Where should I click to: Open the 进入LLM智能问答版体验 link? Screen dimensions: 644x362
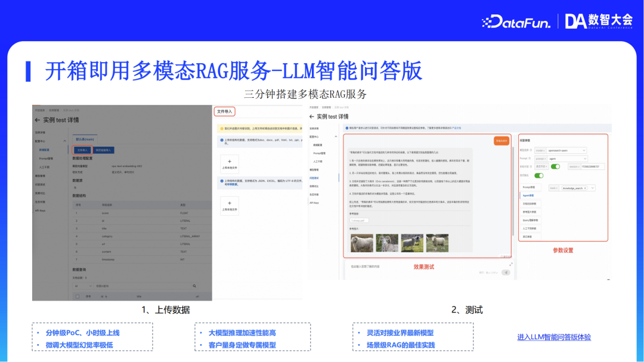click(x=554, y=337)
